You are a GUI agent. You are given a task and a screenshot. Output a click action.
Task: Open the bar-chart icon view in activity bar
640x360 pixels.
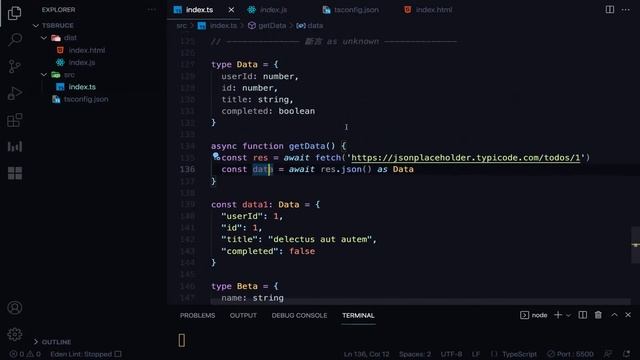(x=15, y=147)
